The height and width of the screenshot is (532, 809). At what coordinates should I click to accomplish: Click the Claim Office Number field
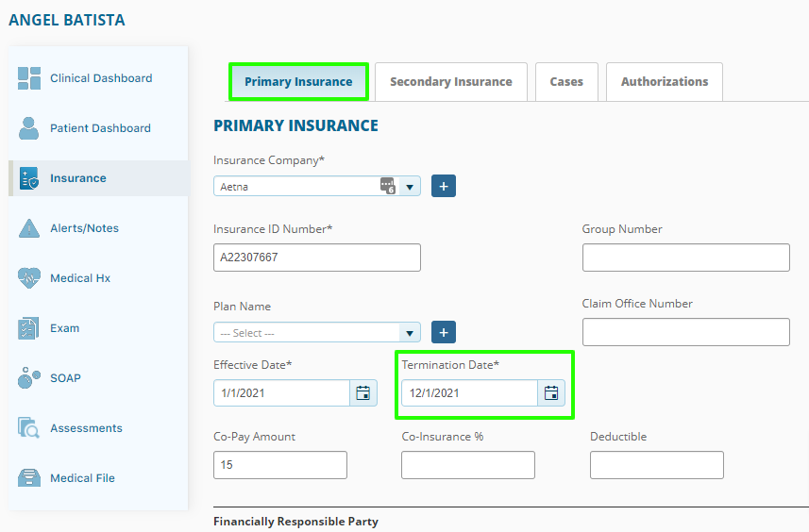(685, 332)
